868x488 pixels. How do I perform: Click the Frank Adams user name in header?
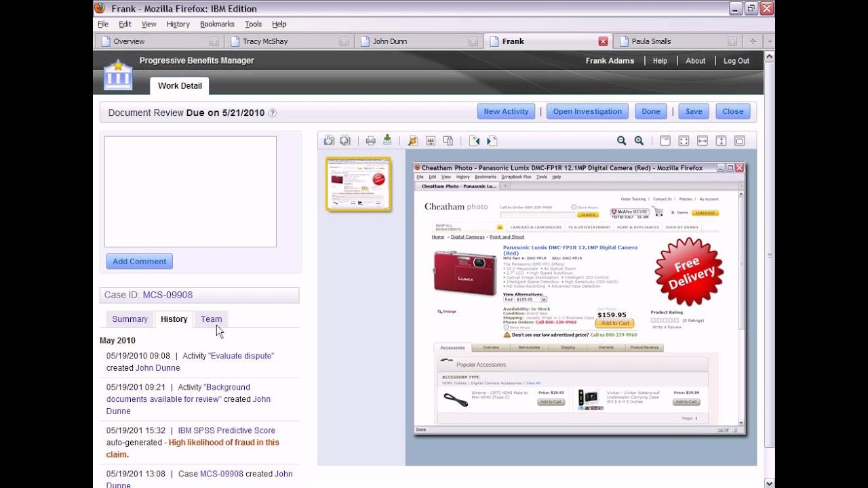click(610, 61)
